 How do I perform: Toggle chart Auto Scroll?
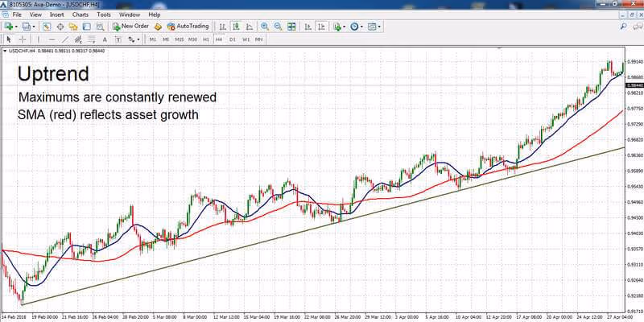(x=308, y=27)
